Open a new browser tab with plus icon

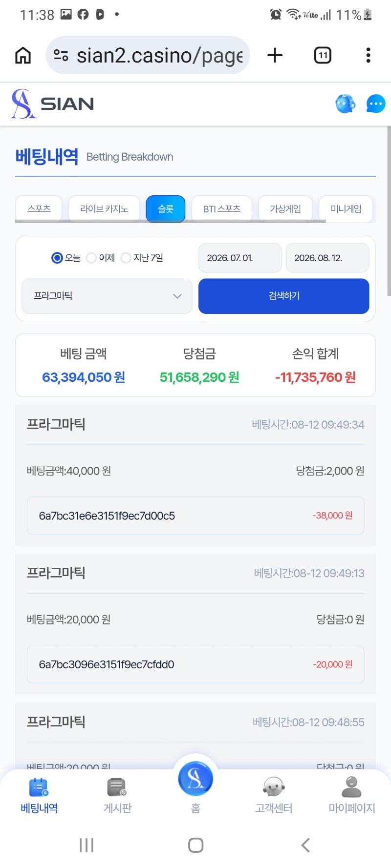(275, 55)
